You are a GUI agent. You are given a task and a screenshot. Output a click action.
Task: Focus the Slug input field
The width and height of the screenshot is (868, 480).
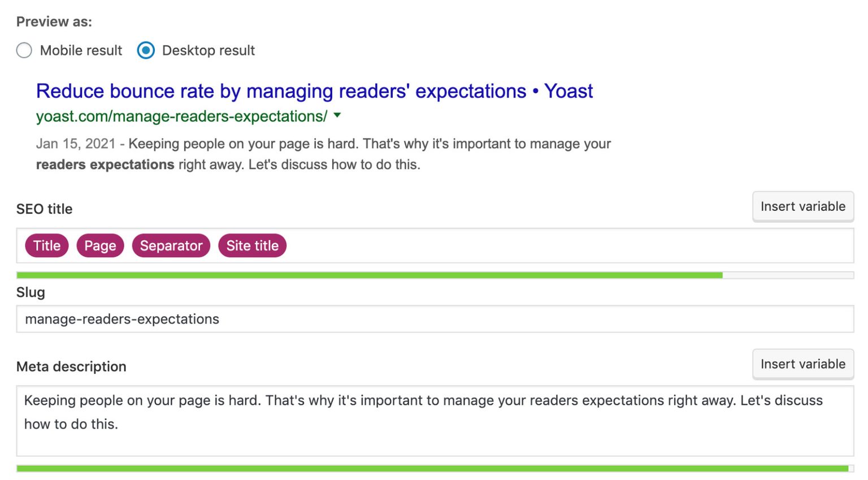click(x=434, y=319)
